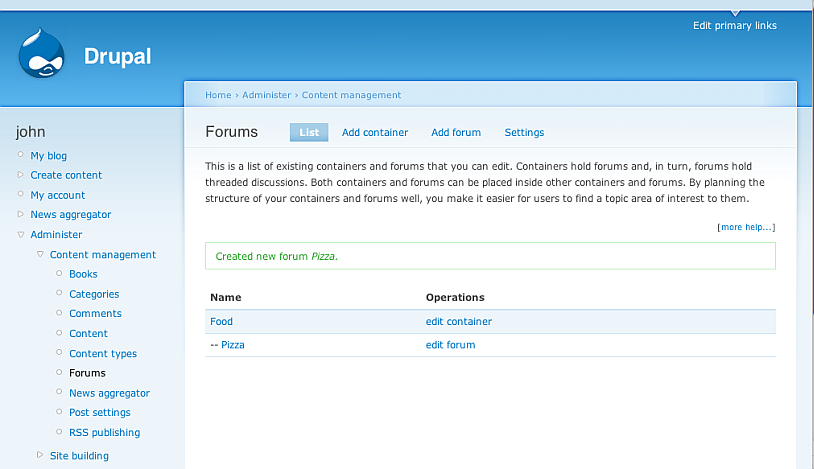814x469 pixels.
Task: Open the Pizza forum link
Action: 232,345
